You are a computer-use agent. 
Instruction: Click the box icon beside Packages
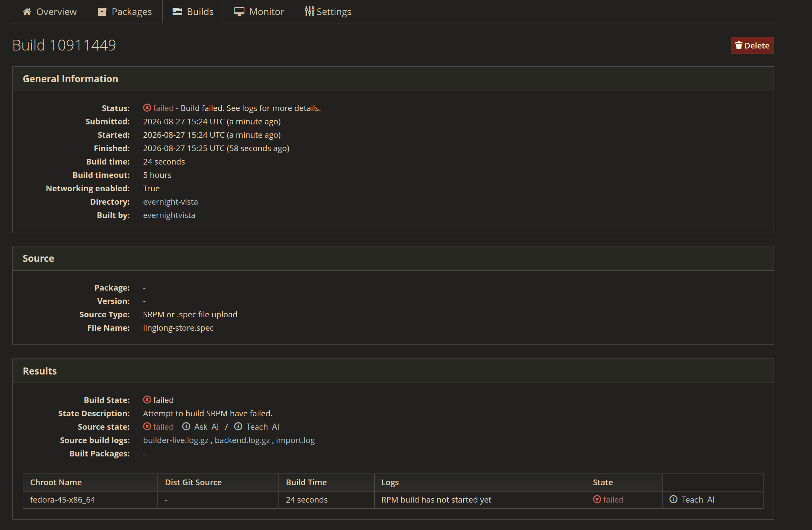(x=102, y=12)
